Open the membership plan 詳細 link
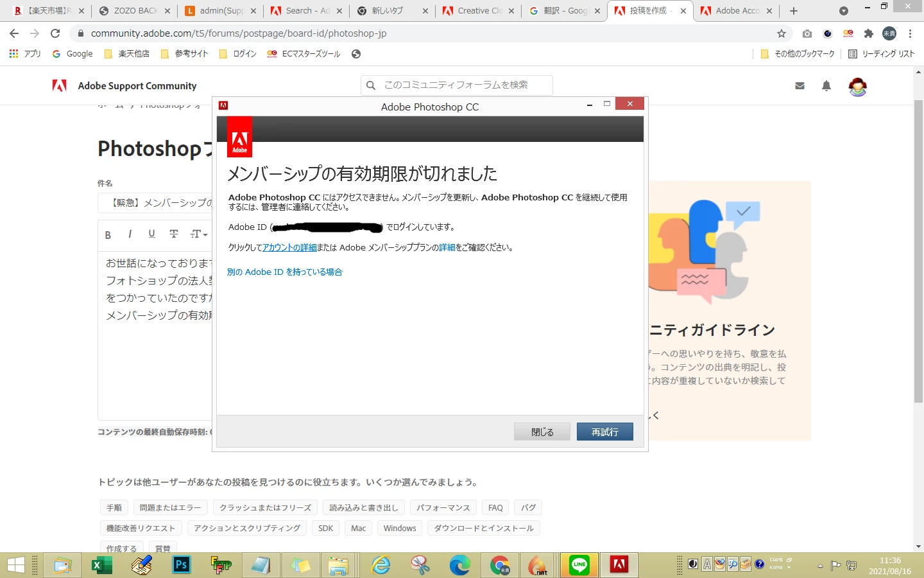 pos(447,248)
